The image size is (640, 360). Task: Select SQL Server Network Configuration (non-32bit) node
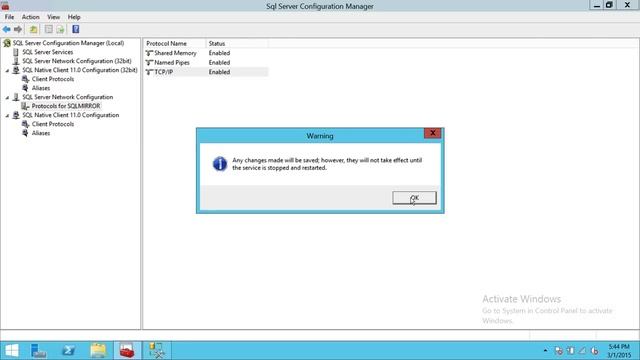(x=67, y=97)
